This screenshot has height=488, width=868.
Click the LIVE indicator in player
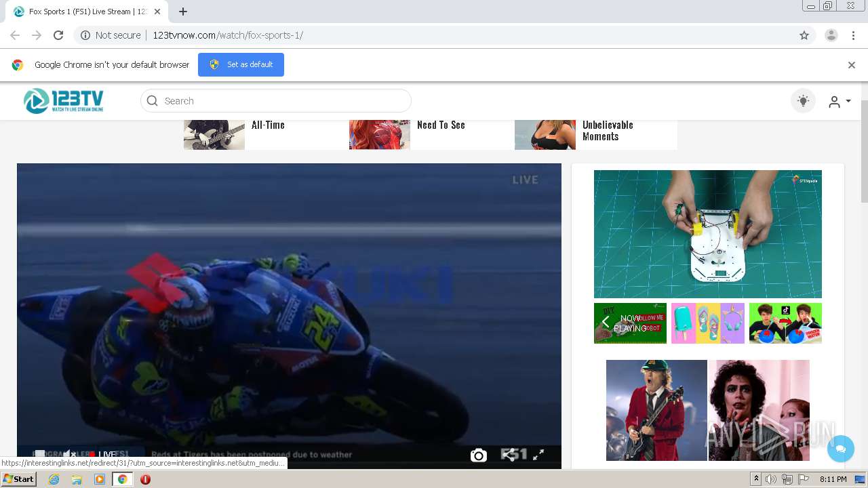[x=102, y=454]
